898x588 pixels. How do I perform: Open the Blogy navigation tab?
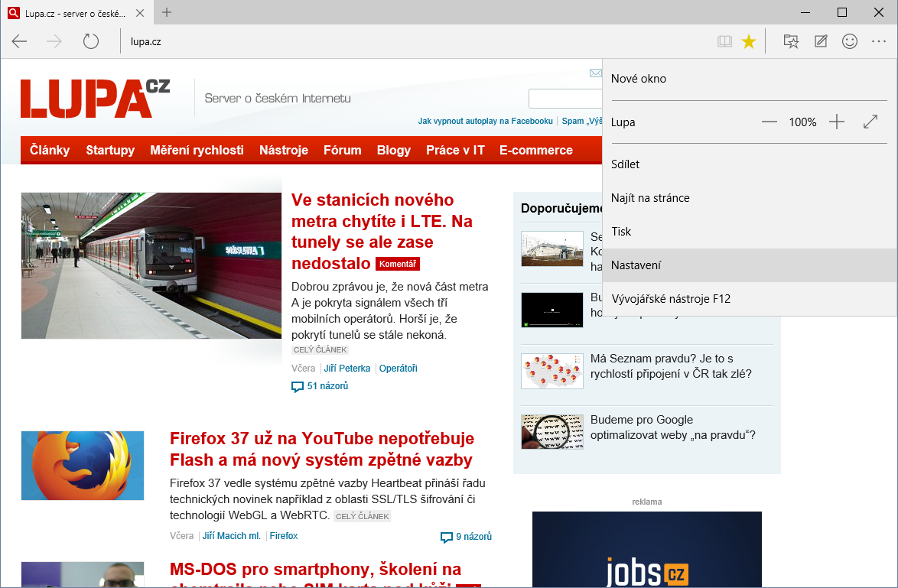coord(393,150)
